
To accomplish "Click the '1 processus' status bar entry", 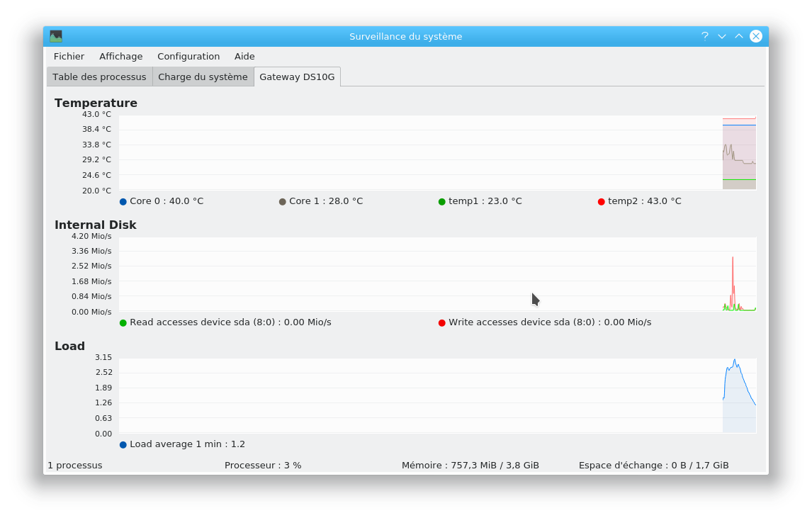I will click(75, 465).
